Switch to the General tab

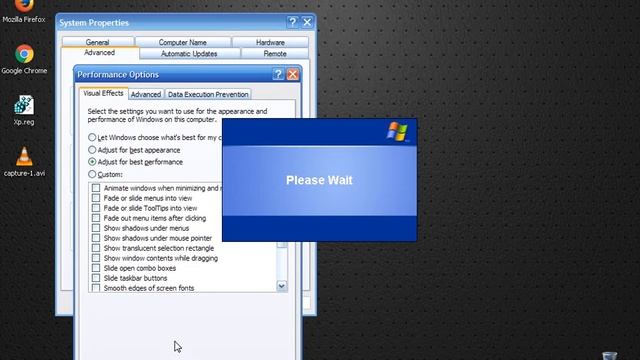click(x=98, y=42)
